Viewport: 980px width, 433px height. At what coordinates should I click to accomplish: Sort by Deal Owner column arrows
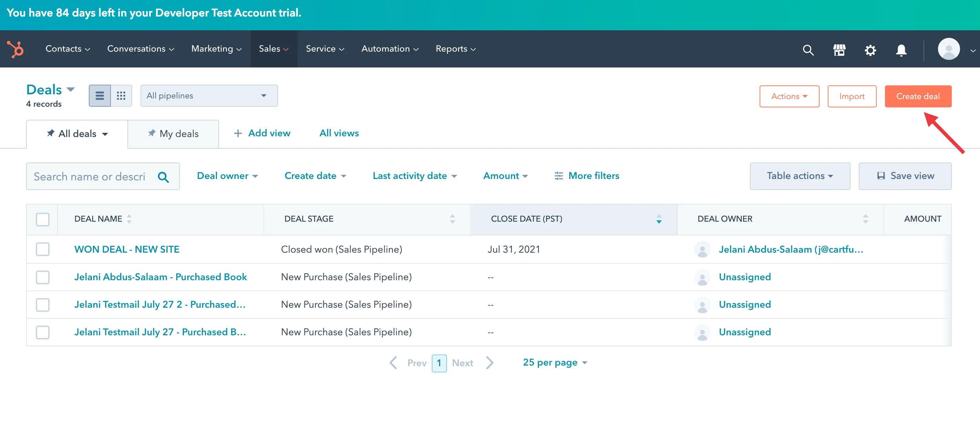tap(865, 219)
